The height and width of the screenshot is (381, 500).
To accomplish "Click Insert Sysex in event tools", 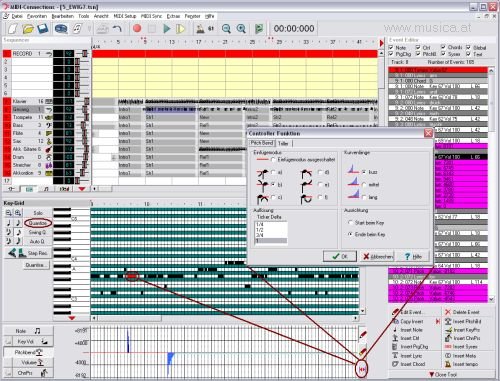I will (x=461, y=347).
